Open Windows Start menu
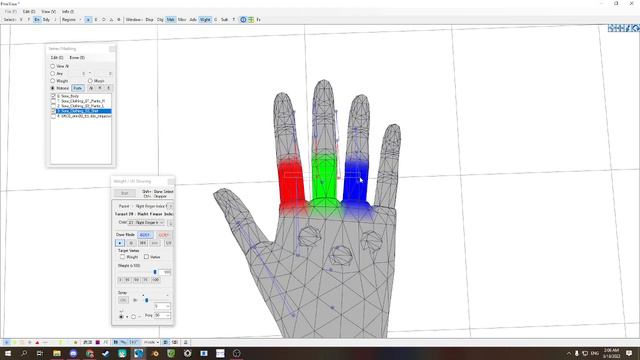Image resolution: width=640 pixels, height=360 pixels. (x=7, y=353)
